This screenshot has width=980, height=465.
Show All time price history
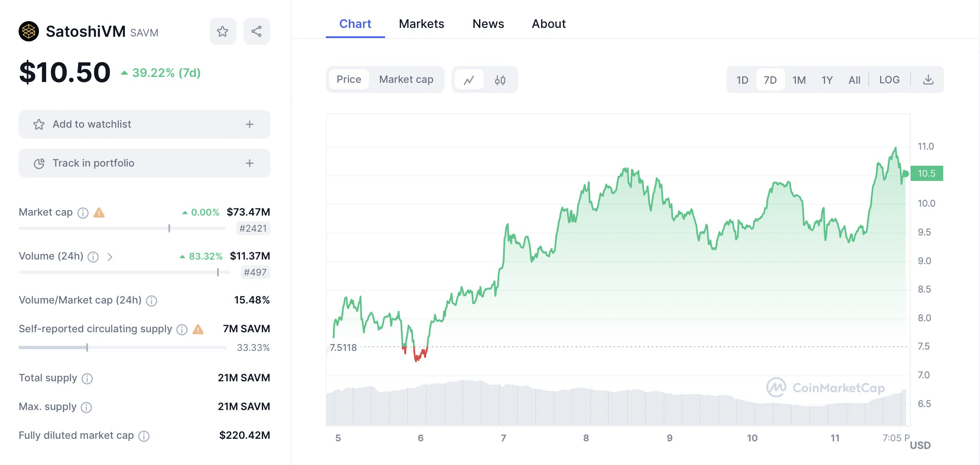[854, 80]
